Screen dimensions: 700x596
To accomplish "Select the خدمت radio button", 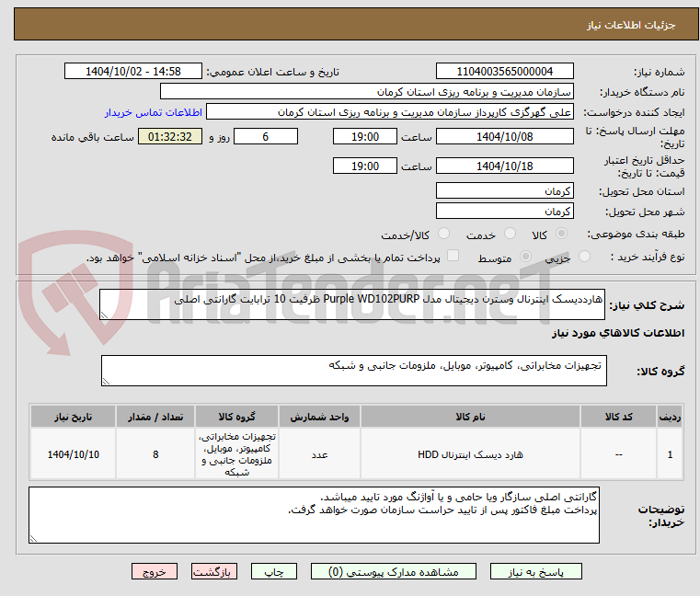I will 510,234.
